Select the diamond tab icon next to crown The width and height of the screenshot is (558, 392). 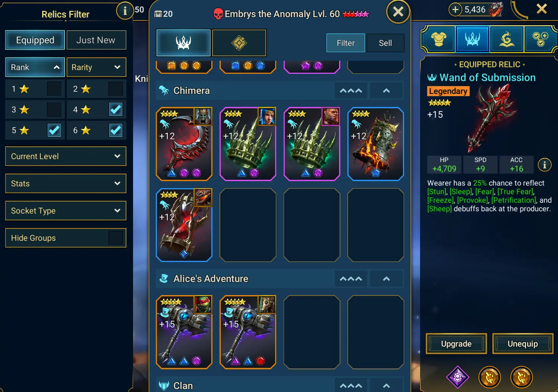tap(239, 43)
